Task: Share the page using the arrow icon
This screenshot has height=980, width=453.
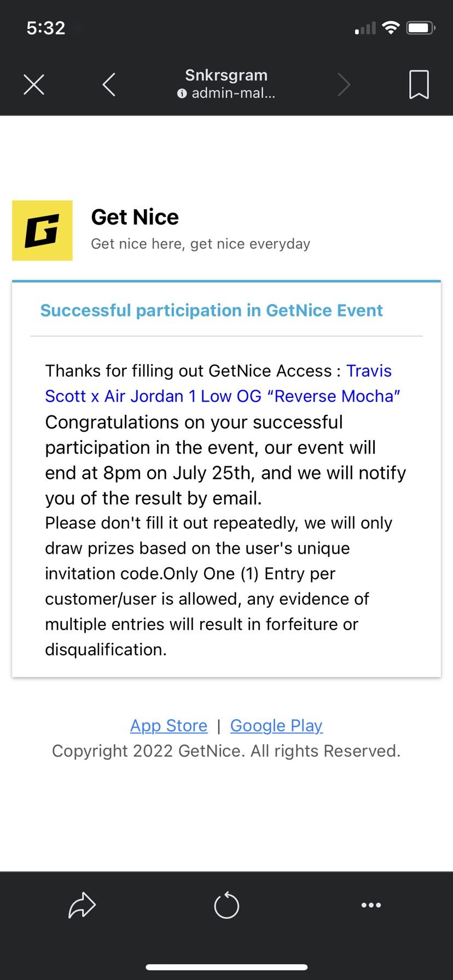Action: pos(82,905)
